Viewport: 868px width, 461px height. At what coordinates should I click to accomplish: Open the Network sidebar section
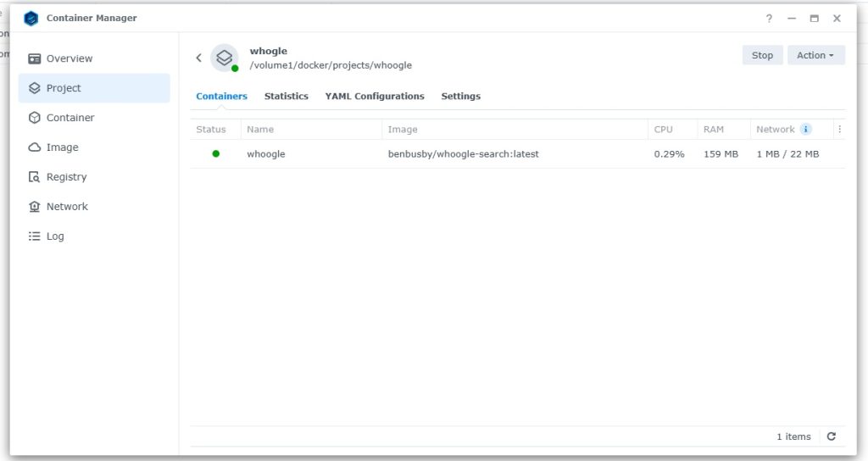94,207
